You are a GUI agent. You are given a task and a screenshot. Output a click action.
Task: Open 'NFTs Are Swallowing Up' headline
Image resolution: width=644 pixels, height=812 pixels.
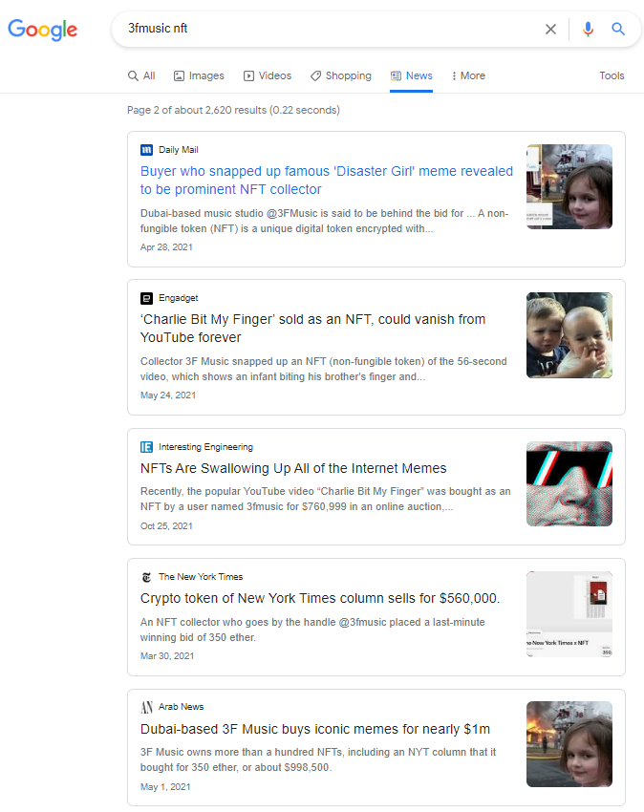(293, 468)
